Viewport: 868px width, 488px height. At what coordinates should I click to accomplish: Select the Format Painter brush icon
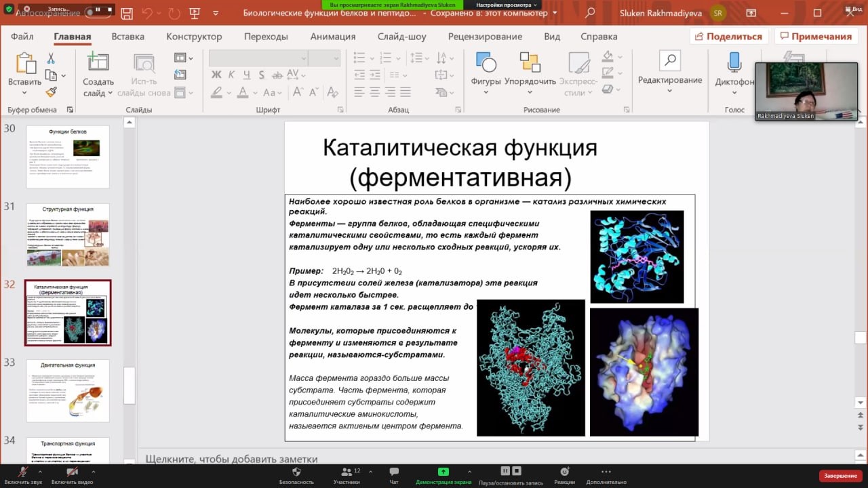pos(51,91)
